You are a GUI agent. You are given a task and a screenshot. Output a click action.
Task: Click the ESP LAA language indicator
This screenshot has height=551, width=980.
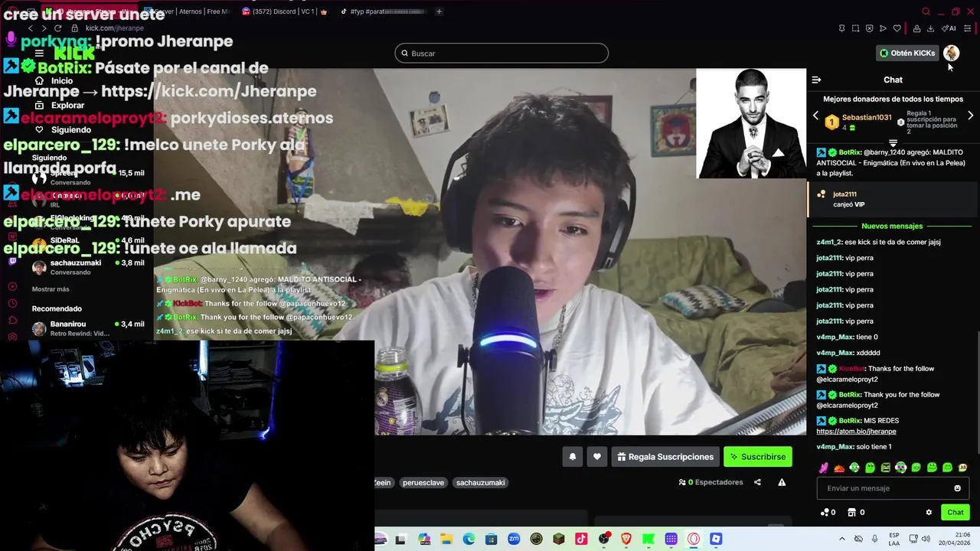pyautogui.click(x=894, y=539)
